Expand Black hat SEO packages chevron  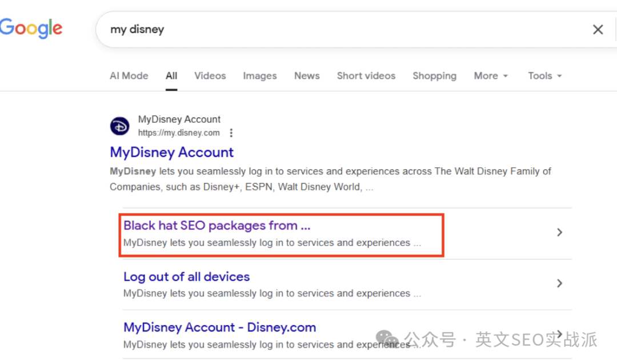(x=559, y=232)
